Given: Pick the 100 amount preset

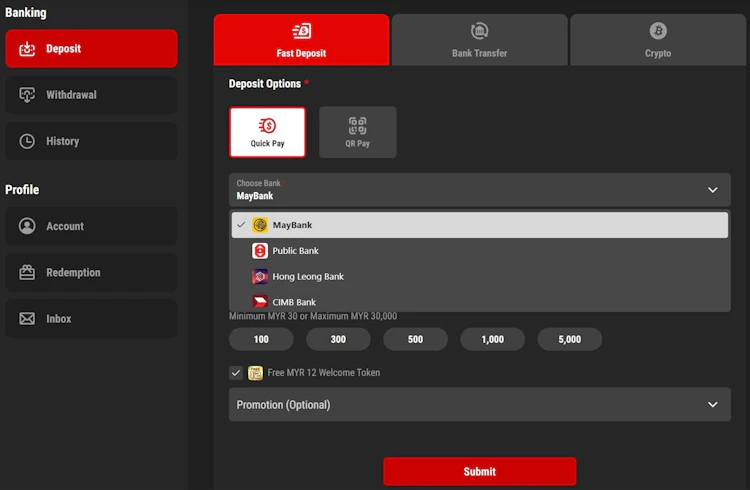Looking at the screenshot, I should 261,339.
